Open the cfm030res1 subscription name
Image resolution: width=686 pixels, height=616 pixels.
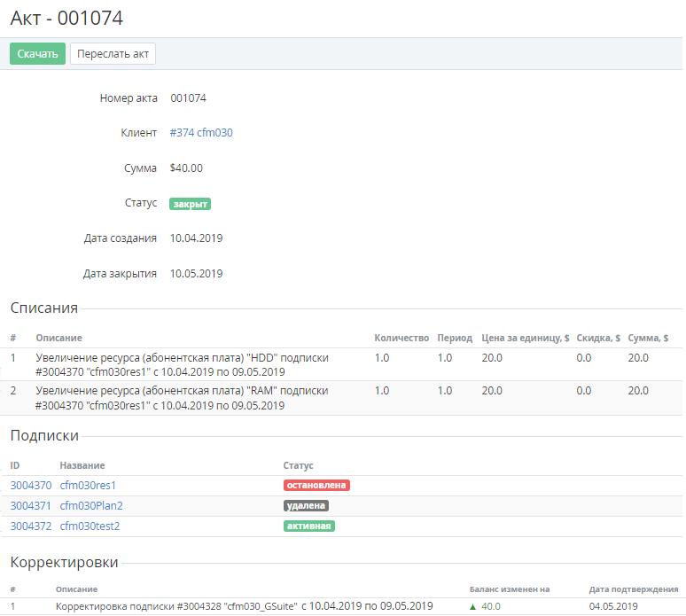click(x=88, y=486)
